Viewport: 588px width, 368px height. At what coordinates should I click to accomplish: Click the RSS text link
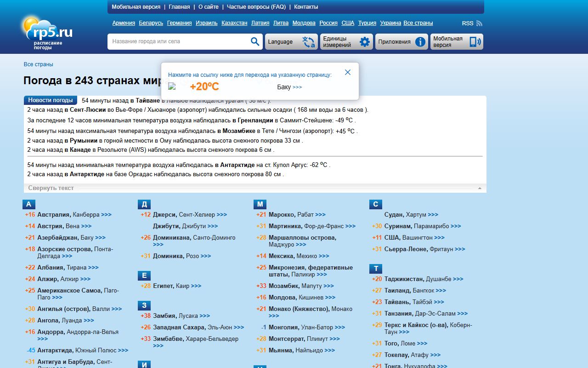pyautogui.click(x=468, y=23)
